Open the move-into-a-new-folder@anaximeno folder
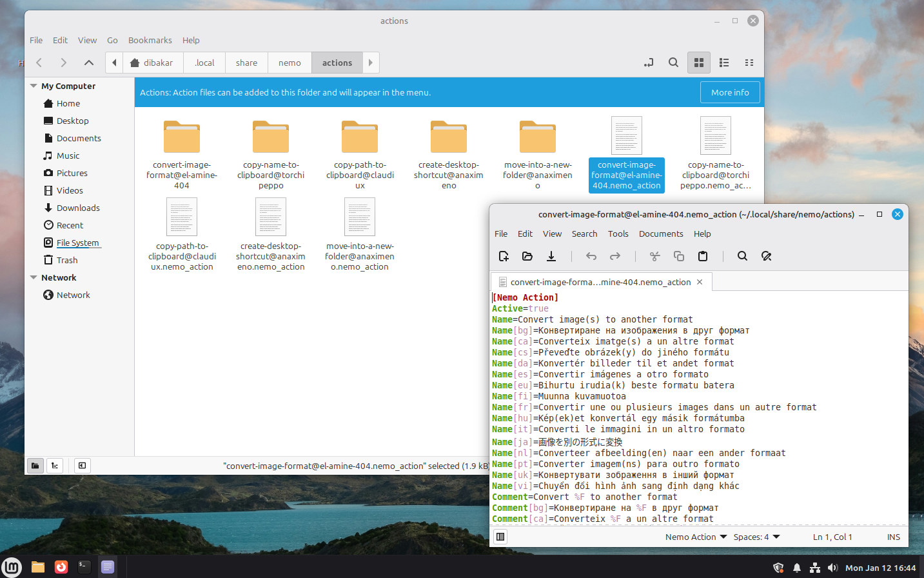This screenshot has width=924, height=578. pos(537,136)
